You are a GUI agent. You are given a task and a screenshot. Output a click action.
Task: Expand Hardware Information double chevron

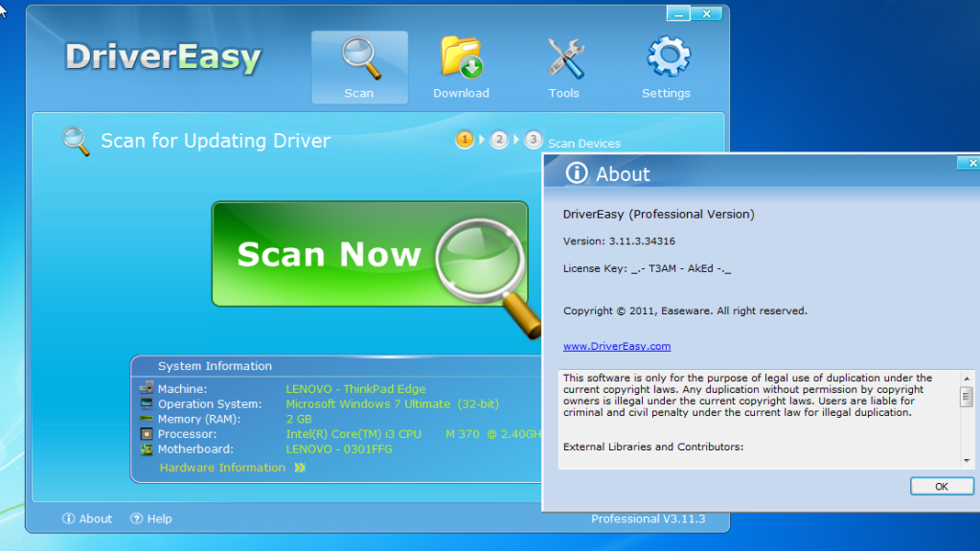point(300,468)
